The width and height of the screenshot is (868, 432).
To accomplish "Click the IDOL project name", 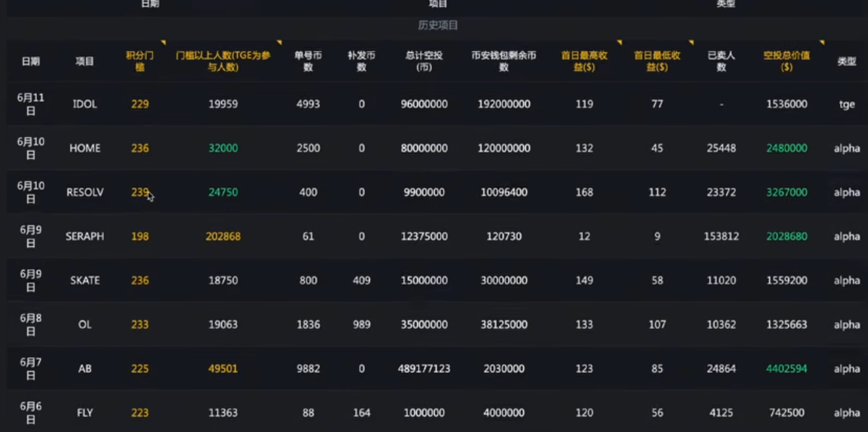I will click(85, 104).
